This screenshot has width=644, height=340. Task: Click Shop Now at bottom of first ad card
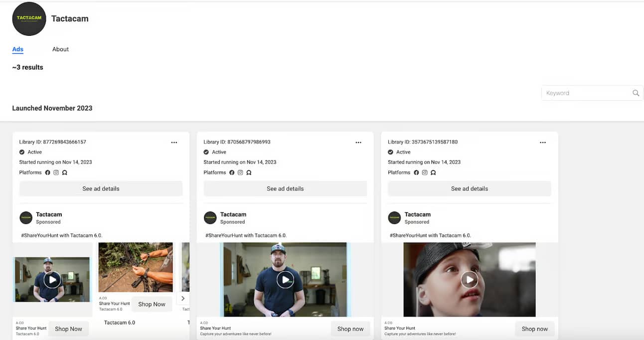pos(69,329)
